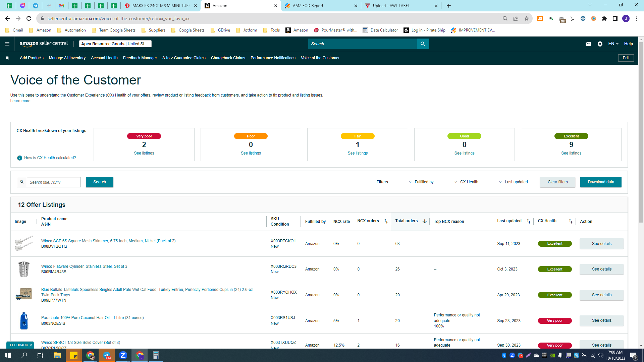Close the FEEDBACK widget
Viewport: 644px width, 362px height.
click(x=31, y=345)
